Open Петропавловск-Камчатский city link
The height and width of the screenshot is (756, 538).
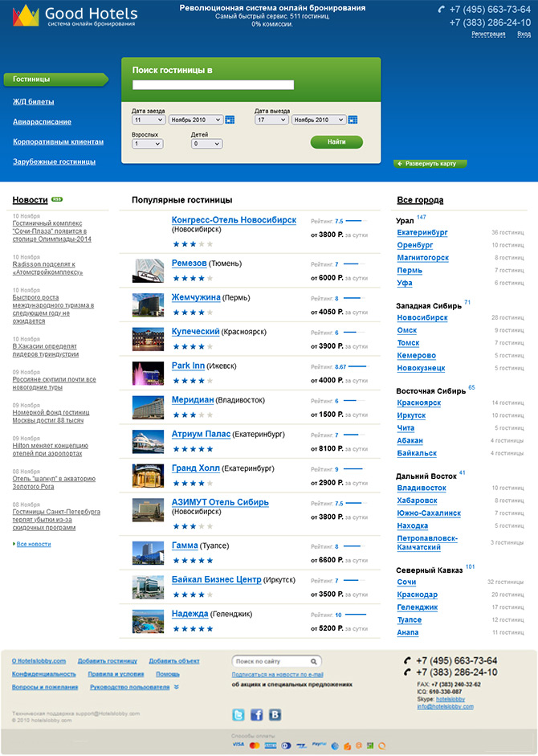[427, 543]
